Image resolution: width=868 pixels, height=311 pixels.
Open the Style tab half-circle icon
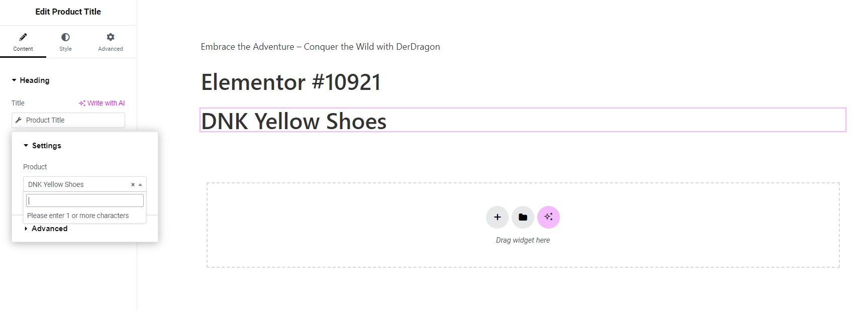click(65, 37)
